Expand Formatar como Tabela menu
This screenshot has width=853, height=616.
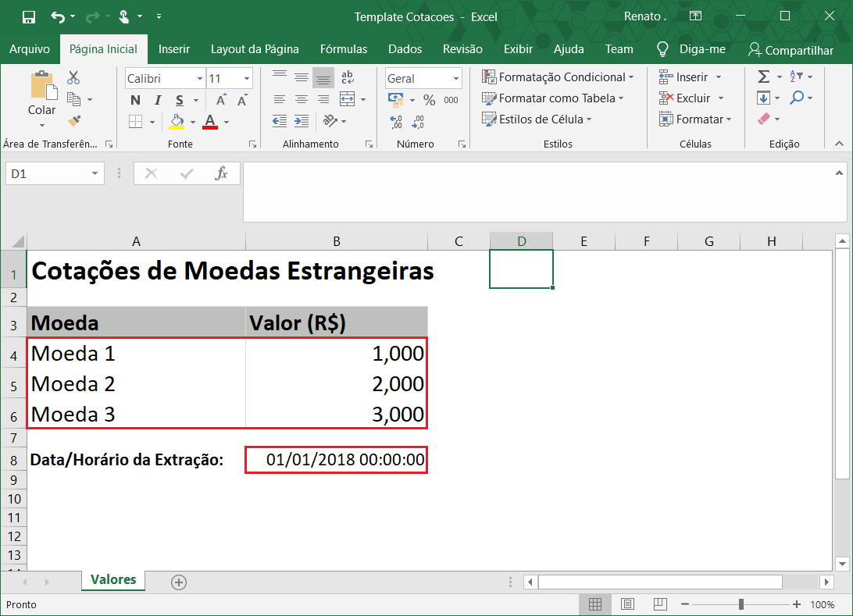(x=553, y=98)
